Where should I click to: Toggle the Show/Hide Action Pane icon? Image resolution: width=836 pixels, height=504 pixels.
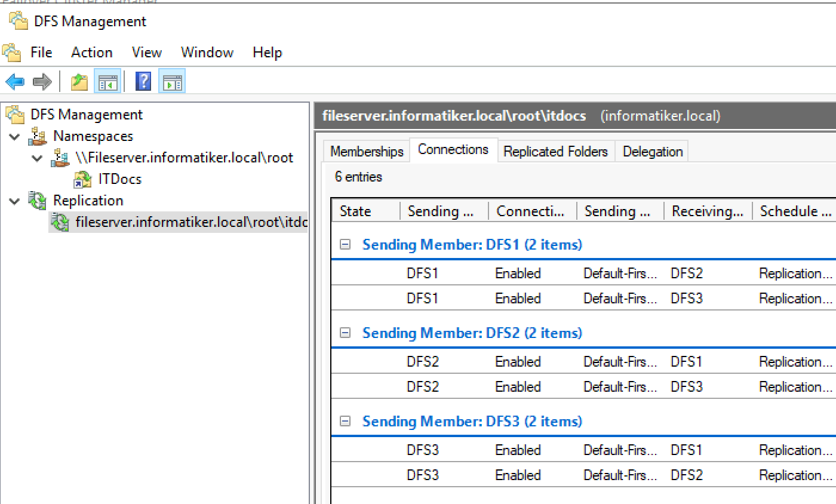tap(172, 82)
